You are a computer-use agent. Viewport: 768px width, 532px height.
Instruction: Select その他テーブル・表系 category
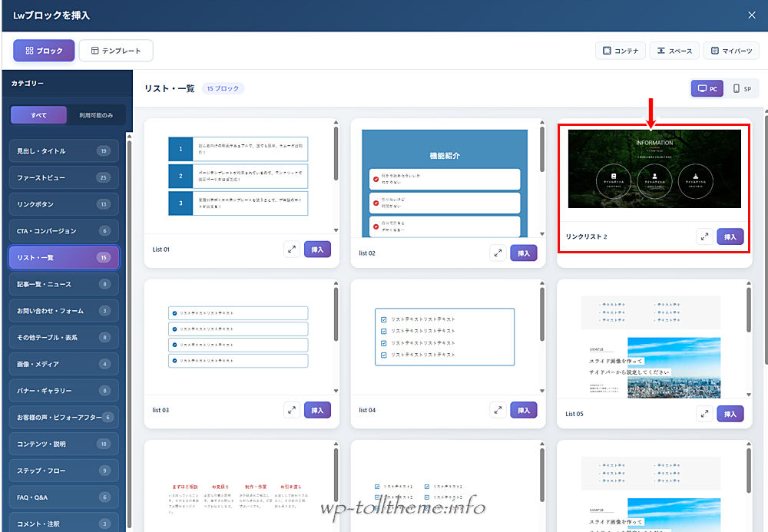(x=64, y=337)
